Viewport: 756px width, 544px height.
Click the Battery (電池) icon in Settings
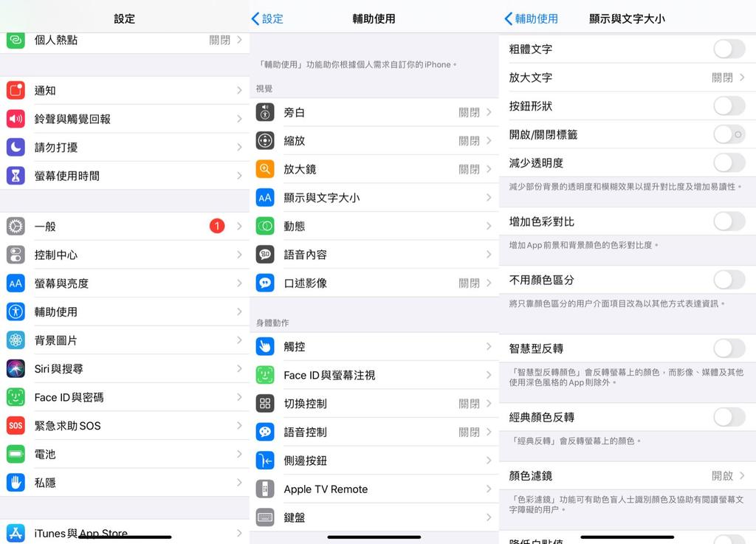(16, 454)
